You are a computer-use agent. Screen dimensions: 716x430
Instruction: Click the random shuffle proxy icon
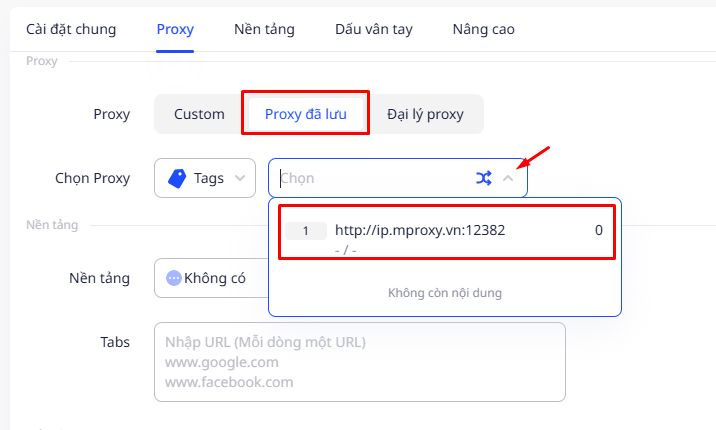pyautogui.click(x=484, y=178)
